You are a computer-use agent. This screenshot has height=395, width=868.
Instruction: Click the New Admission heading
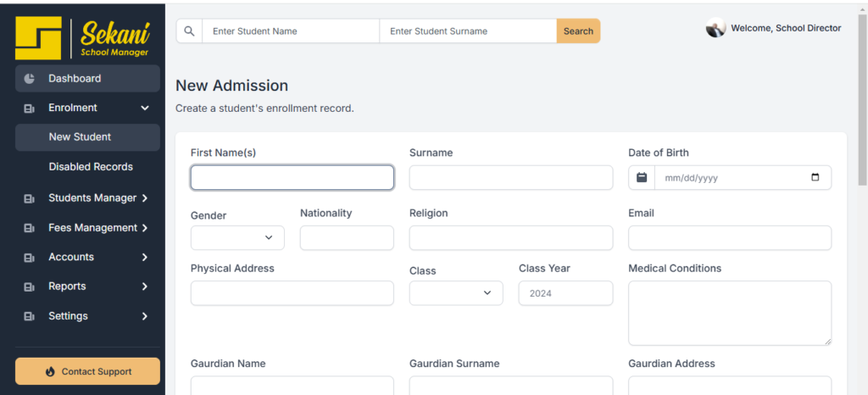pyautogui.click(x=232, y=86)
